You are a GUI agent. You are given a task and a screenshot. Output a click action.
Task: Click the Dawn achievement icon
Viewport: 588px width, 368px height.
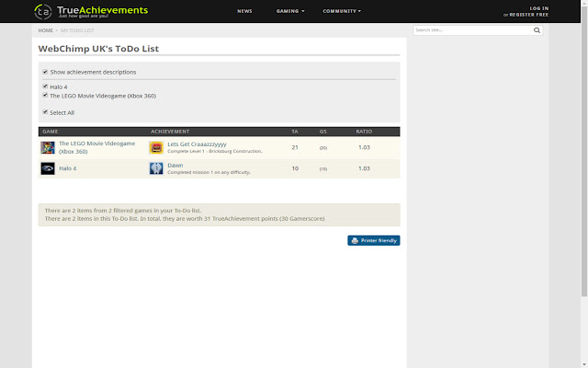tap(156, 168)
